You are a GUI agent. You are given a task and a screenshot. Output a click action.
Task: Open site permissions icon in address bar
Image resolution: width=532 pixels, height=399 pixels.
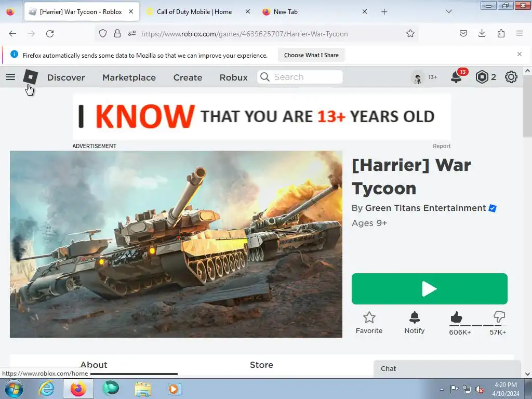[x=132, y=33]
